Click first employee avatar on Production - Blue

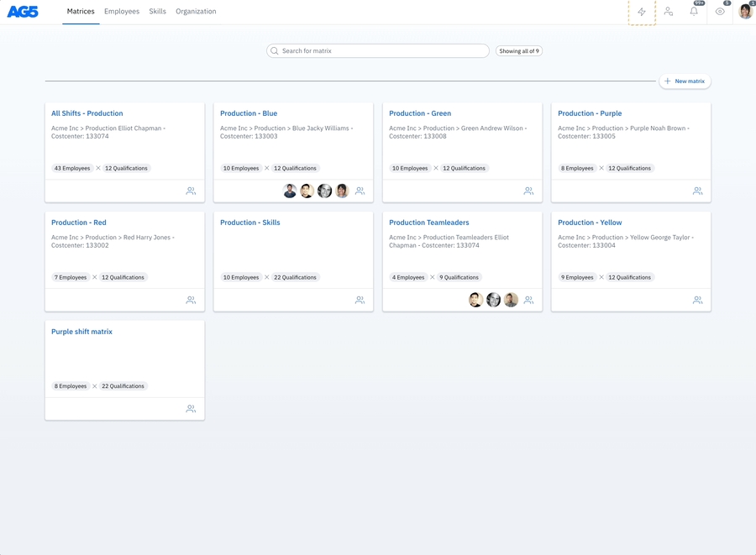click(290, 191)
